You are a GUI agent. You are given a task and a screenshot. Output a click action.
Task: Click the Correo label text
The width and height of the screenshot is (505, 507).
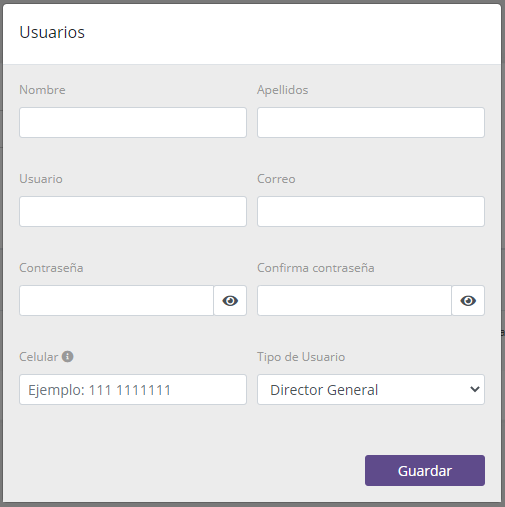tap(276, 179)
